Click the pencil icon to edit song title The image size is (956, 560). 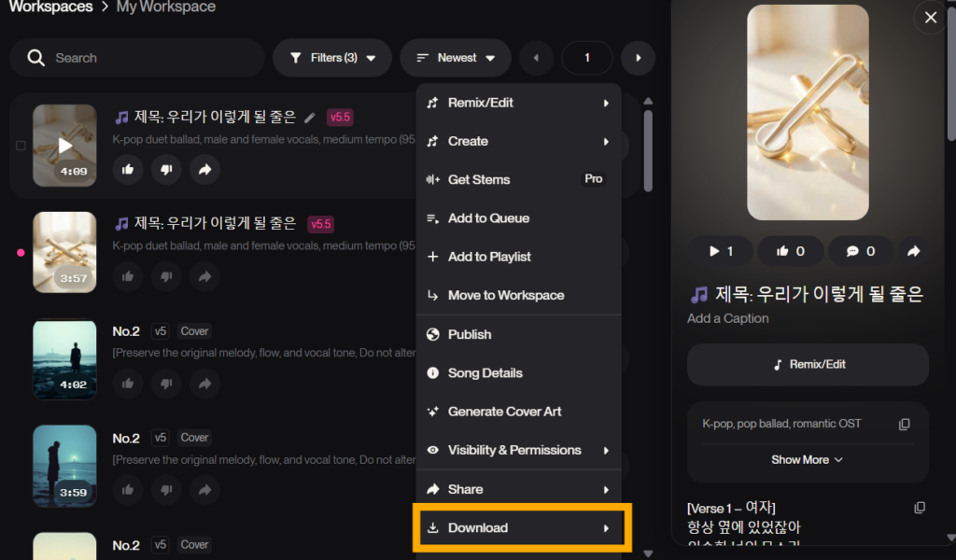[310, 118]
